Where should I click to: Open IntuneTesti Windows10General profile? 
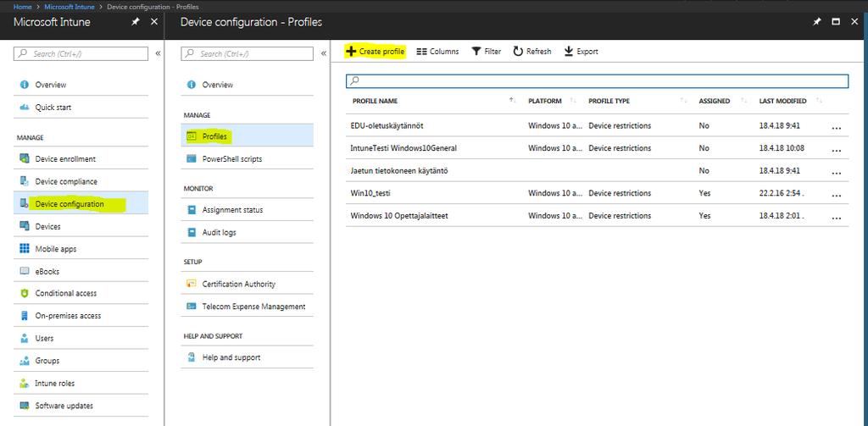point(403,148)
